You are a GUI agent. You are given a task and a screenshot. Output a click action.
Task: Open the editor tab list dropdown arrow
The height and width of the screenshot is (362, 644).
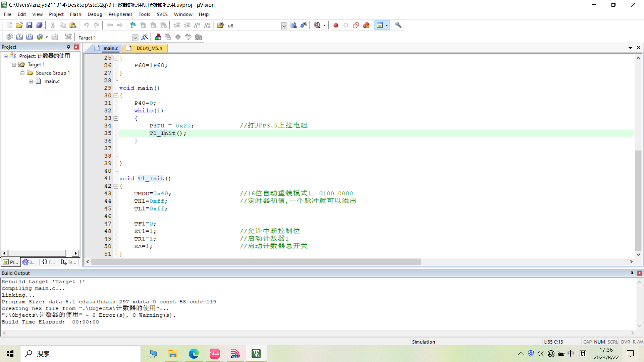click(630, 48)
